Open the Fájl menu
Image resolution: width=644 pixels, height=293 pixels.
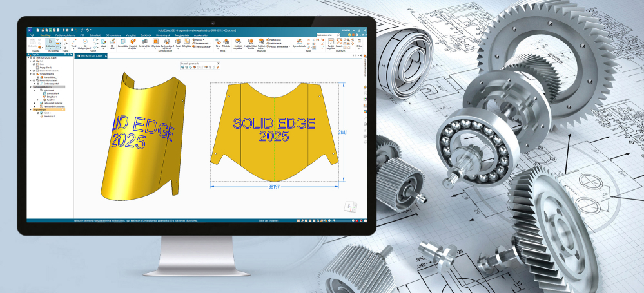click(x=31, y=35)
